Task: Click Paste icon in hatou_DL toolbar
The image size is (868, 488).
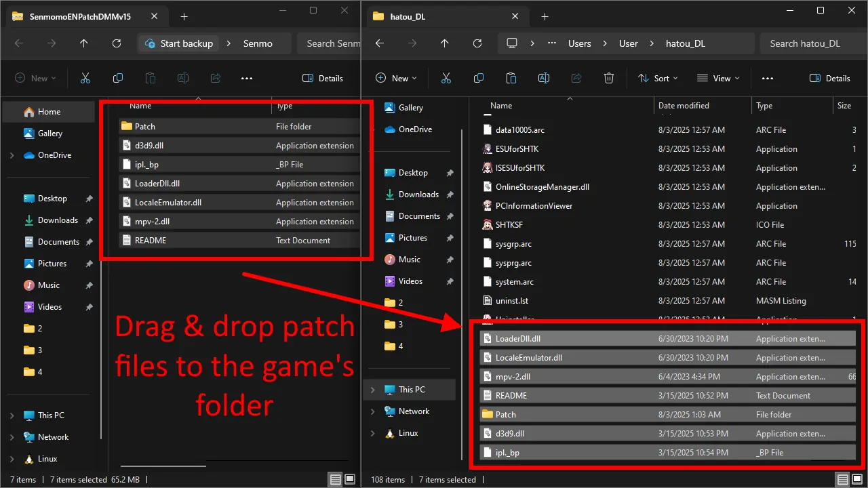Action: (x=511, y=78)
